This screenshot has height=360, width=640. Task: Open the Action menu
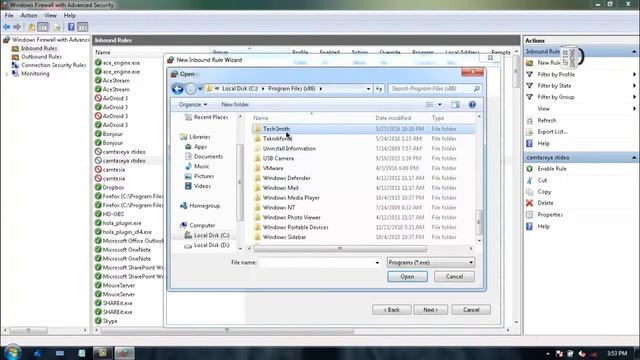29,16
